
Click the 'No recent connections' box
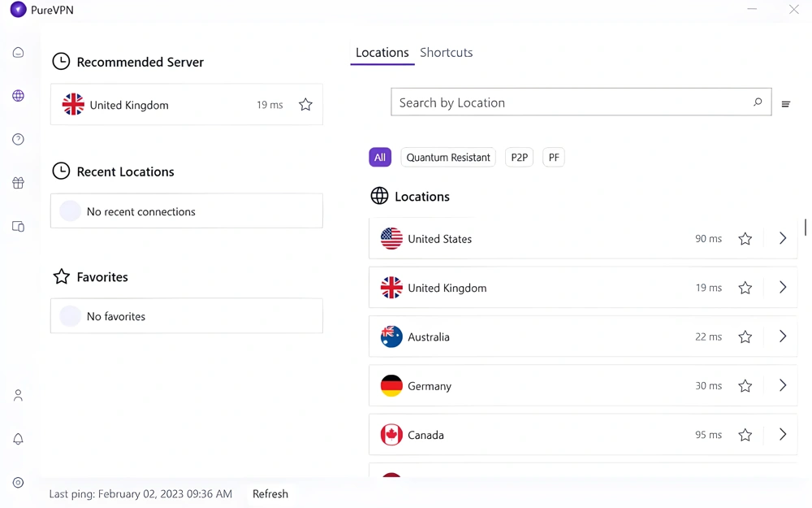coord(187,211)
